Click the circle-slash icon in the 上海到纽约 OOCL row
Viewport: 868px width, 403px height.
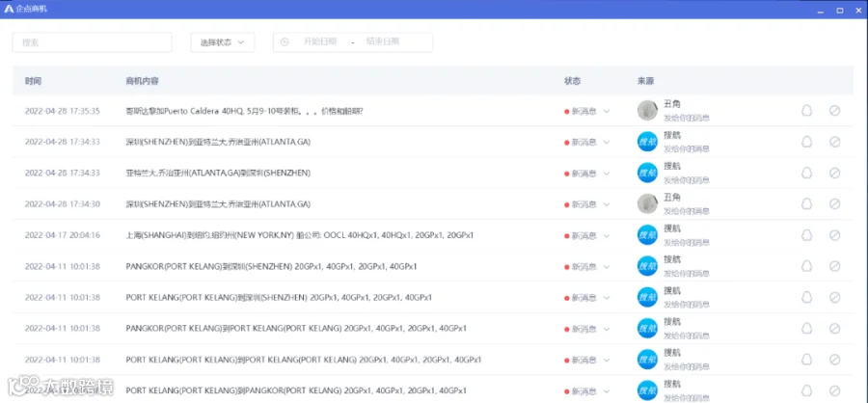pos(835,235)
